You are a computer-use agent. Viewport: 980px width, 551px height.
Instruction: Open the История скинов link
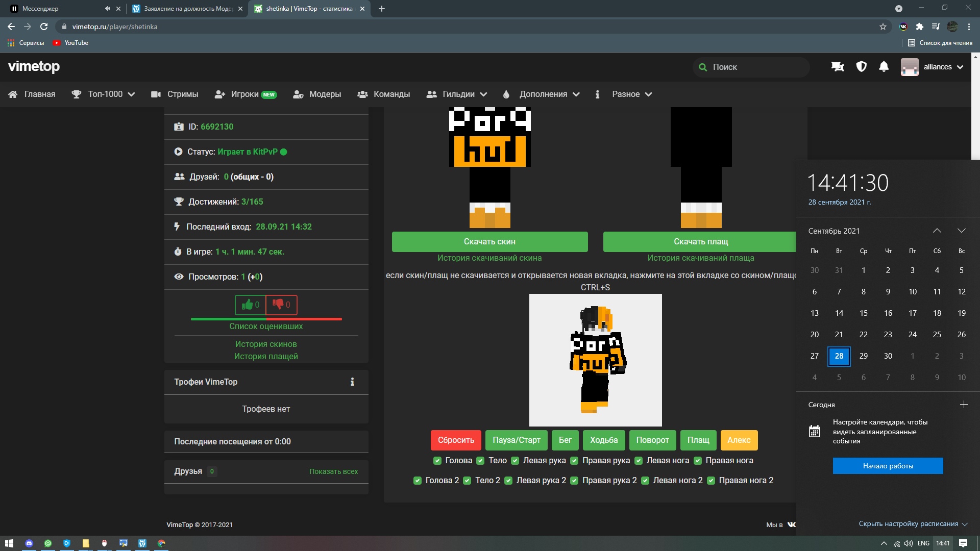point(266,344)
